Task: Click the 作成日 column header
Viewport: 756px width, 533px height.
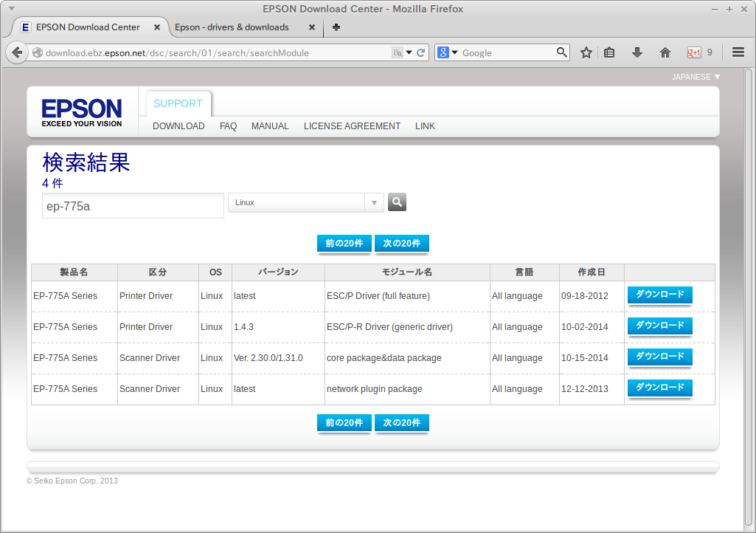Action: (x=592, y=272)
